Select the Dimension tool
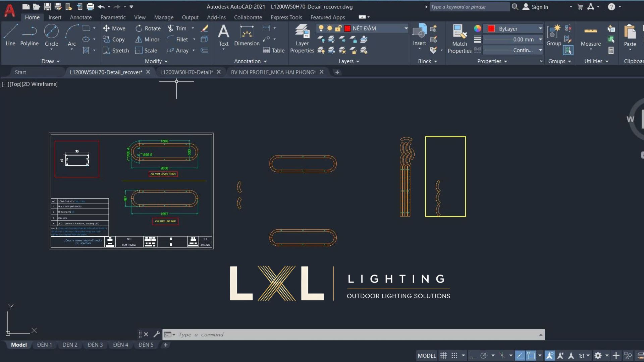 coord(247,35)
